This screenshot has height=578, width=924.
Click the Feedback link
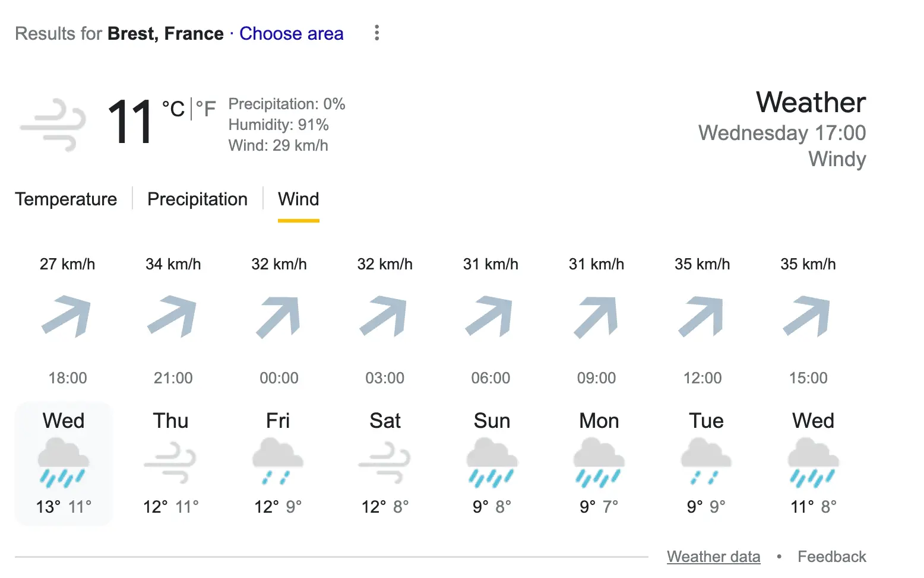coord(831,557)
